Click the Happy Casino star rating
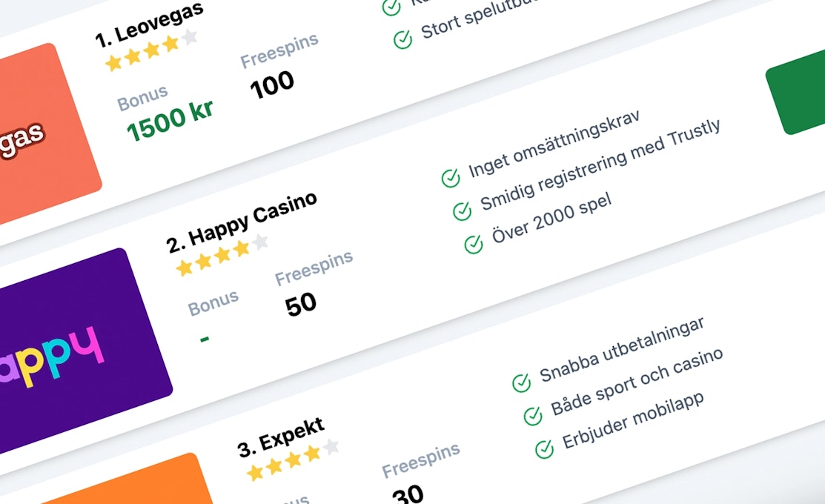Image resolution: width=825 pixels, height=504 pixels. click(x=222, y=255)
